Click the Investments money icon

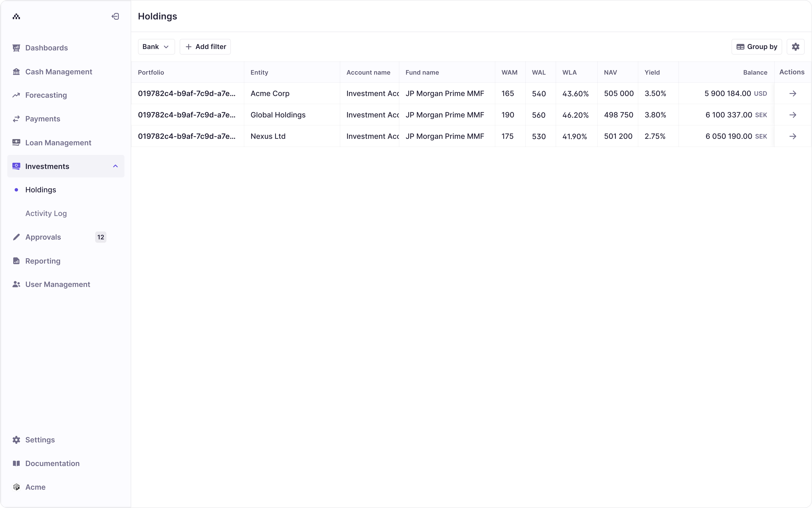click(16, 166)
